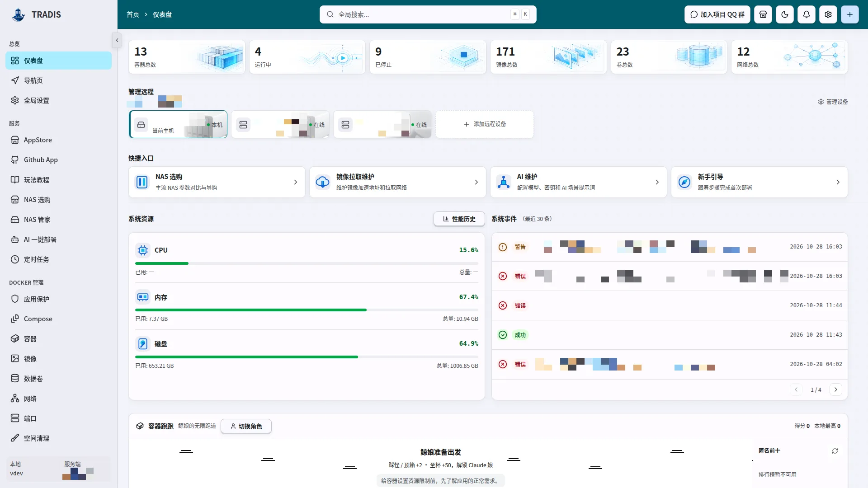The image size is (868, 488).
Task: Expand 新手引导 quick entry chevron
Action: coord(838,182)
